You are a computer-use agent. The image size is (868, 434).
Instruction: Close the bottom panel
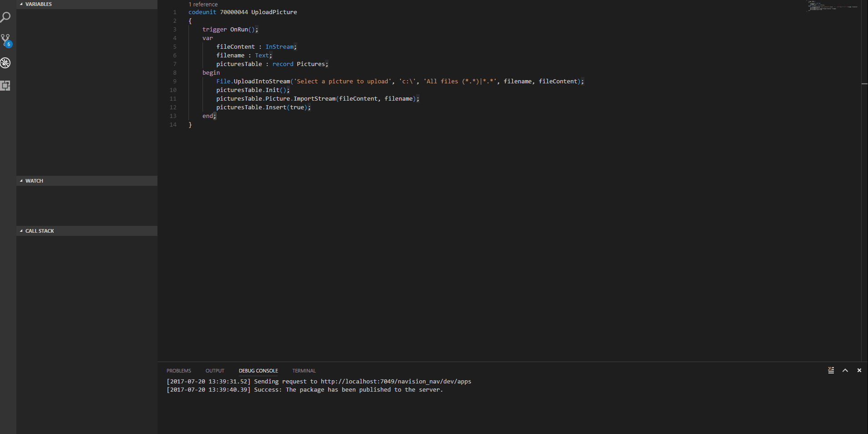[x=859, y=370]
